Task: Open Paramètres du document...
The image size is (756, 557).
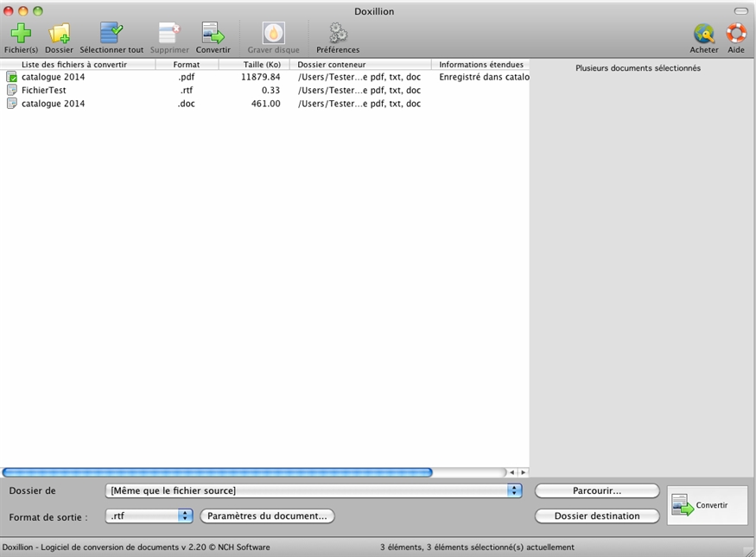Action: click(x=267, y=516)
